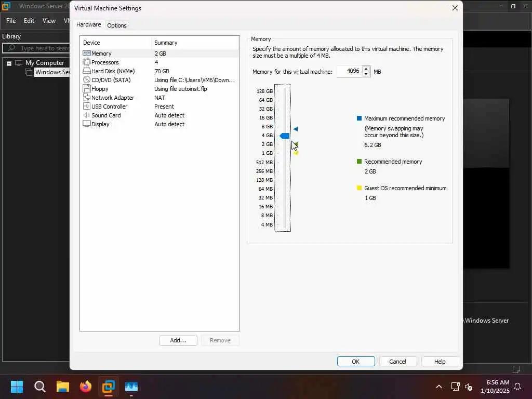Click the 'Present' USB Controller summary

164,107
